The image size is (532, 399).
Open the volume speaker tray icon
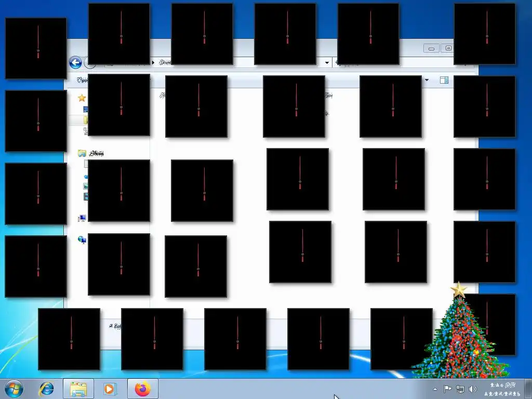472,389
